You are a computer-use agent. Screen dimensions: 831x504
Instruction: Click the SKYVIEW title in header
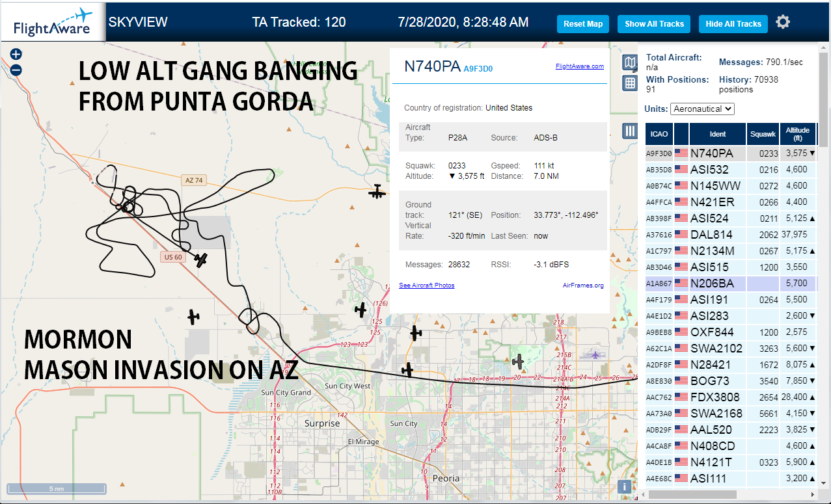coord(138,22)
